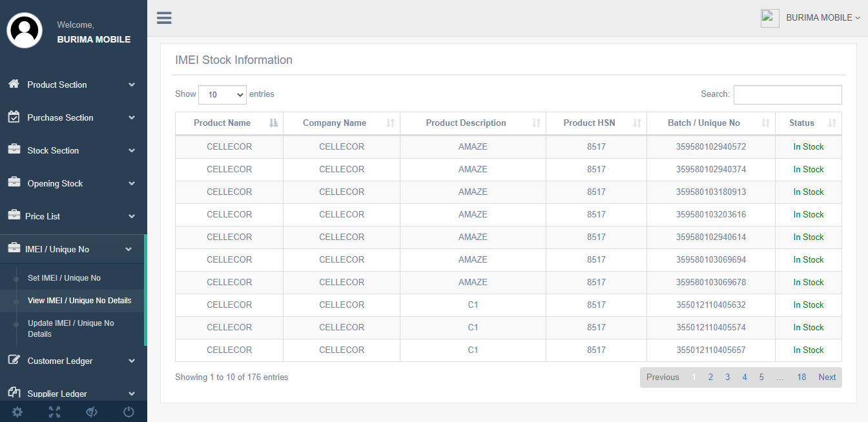Open the entries-per-page dropdown

pyautogui.click(x=222, y=95)
